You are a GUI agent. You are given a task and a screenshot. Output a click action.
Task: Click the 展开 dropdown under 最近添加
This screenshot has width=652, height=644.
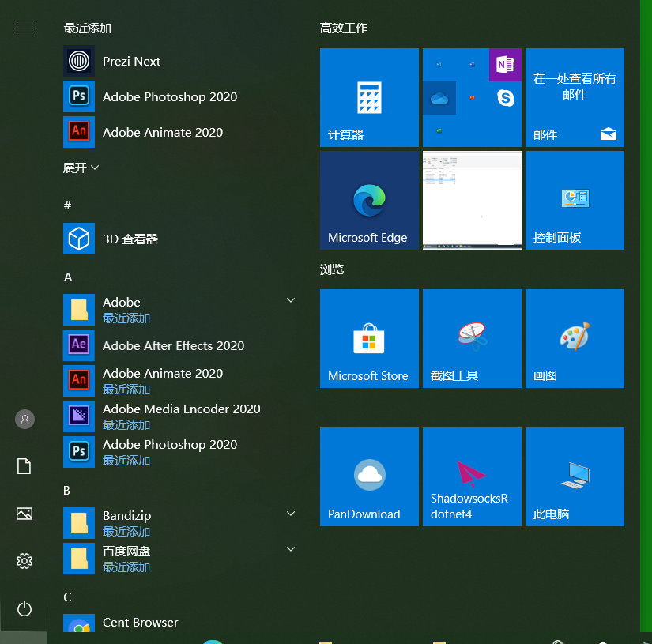(79, 168)
